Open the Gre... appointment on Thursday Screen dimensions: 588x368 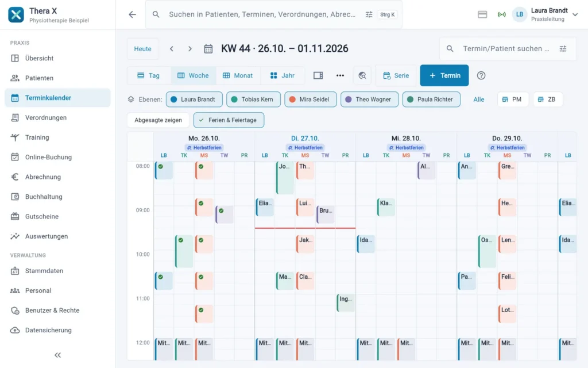pyautogui.click(x=508, y=170)
